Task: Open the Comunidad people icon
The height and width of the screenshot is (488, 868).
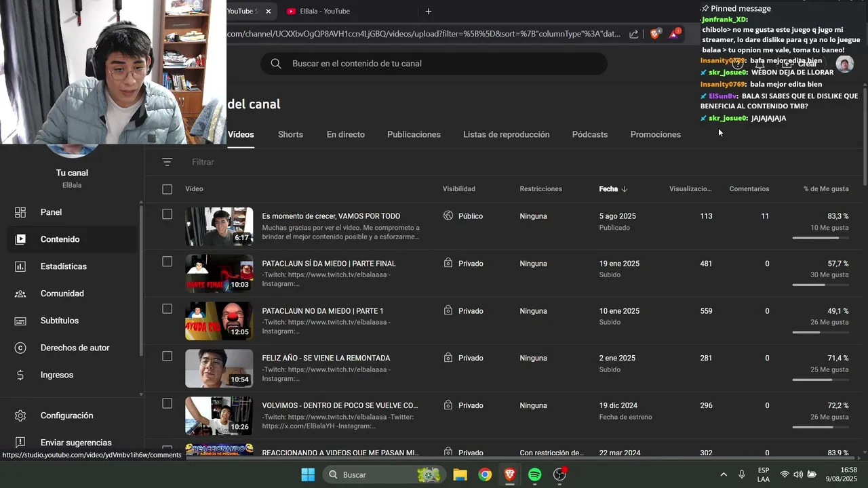Action: 20,293
